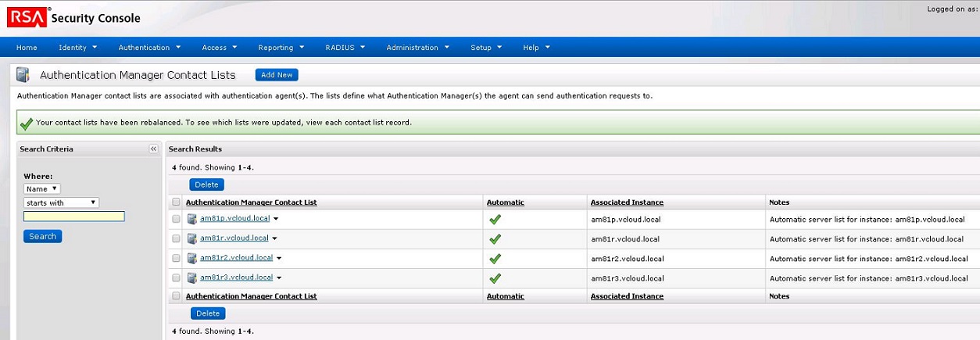Expand the context arrow beside am81r.vcloud.local

275,239
